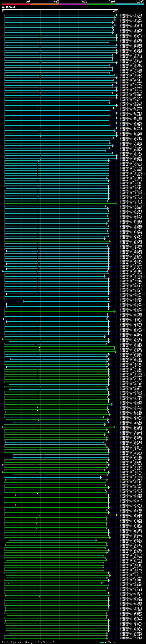Select hit label UniRef100_C0HEQ3

(131, 301)
